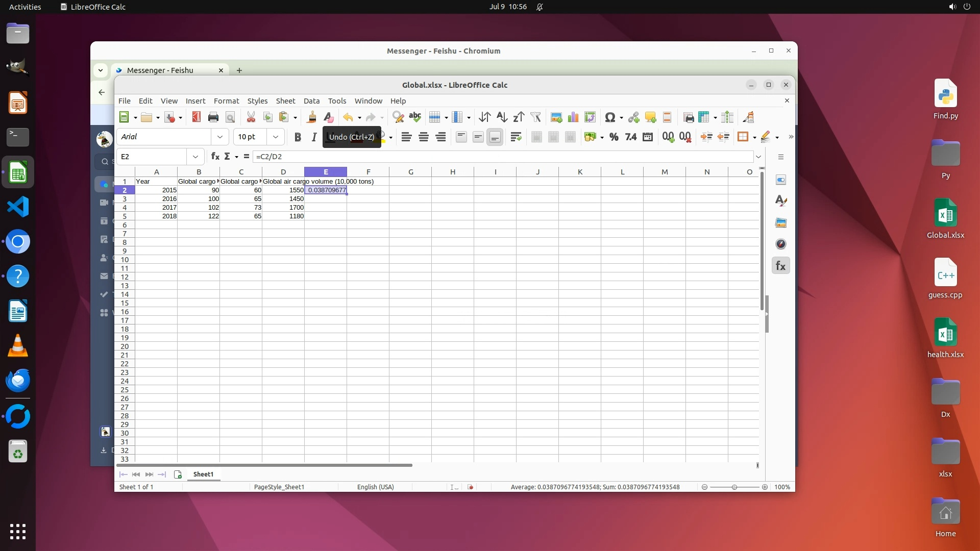Image resolution: width=980 pixels, height=551 pixels.
Task: Expand the Name Box dropdown
Action: tap(195, 157)
